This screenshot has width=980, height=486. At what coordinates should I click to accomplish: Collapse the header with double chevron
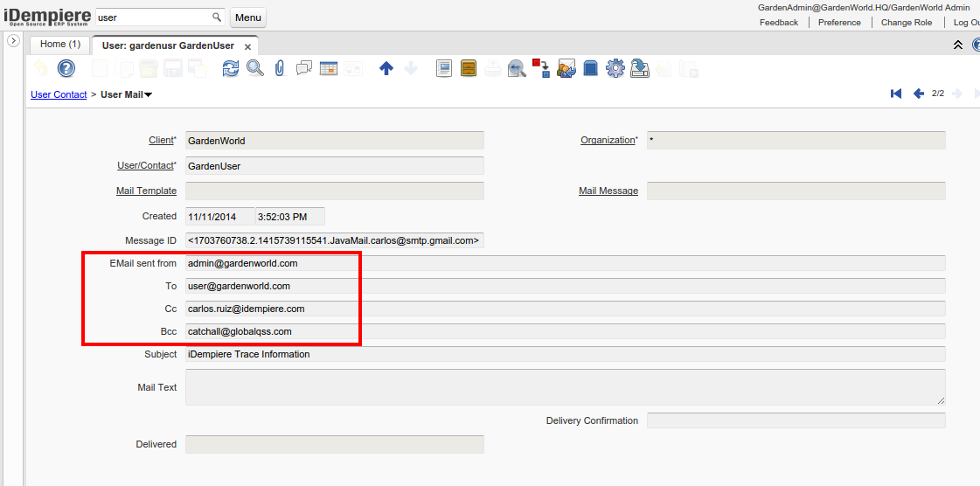[957, 45]
